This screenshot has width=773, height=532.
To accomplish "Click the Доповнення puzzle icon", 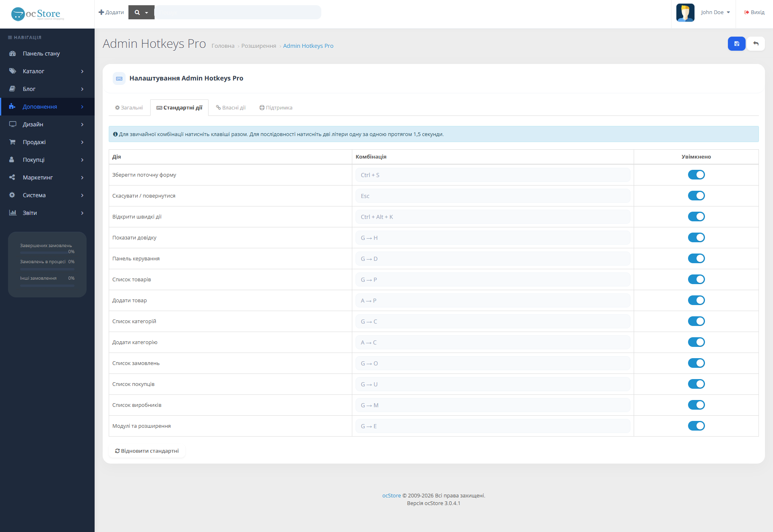I will (12, 107).
